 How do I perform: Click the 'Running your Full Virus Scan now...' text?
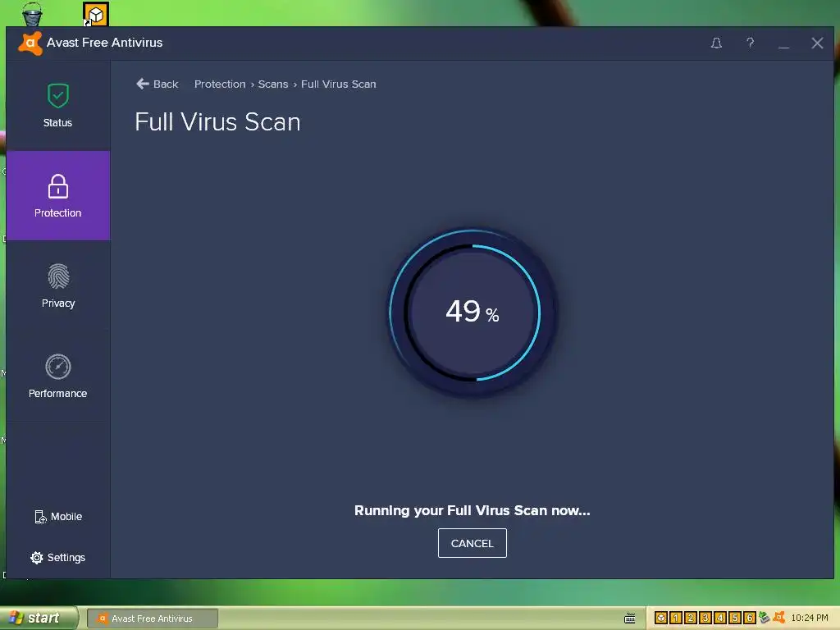[x=472, y=510]
